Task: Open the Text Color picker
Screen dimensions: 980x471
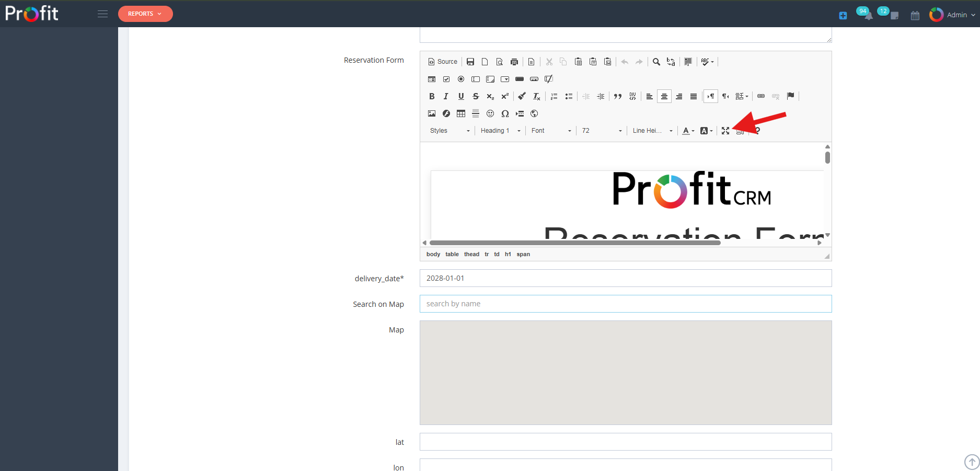Action: pyautogui.click(x=687, y=130)
